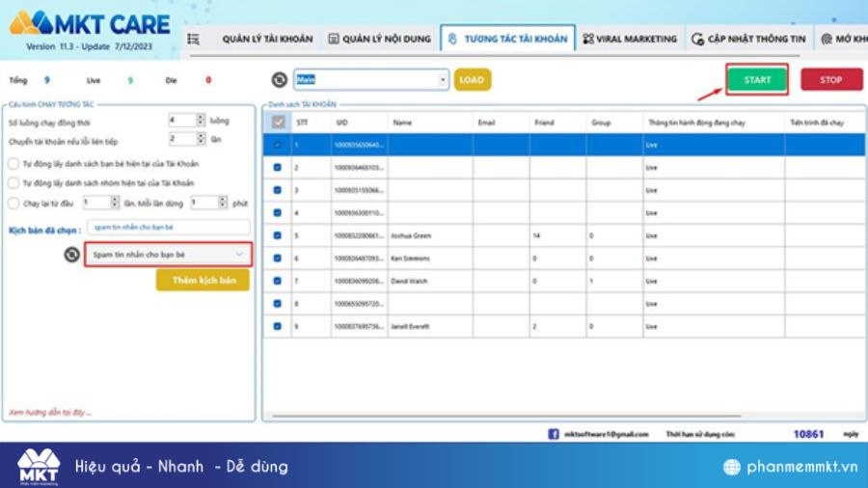Click the MKT CARE logo
The image size is (868, 488).
click(x=89, y=24)
